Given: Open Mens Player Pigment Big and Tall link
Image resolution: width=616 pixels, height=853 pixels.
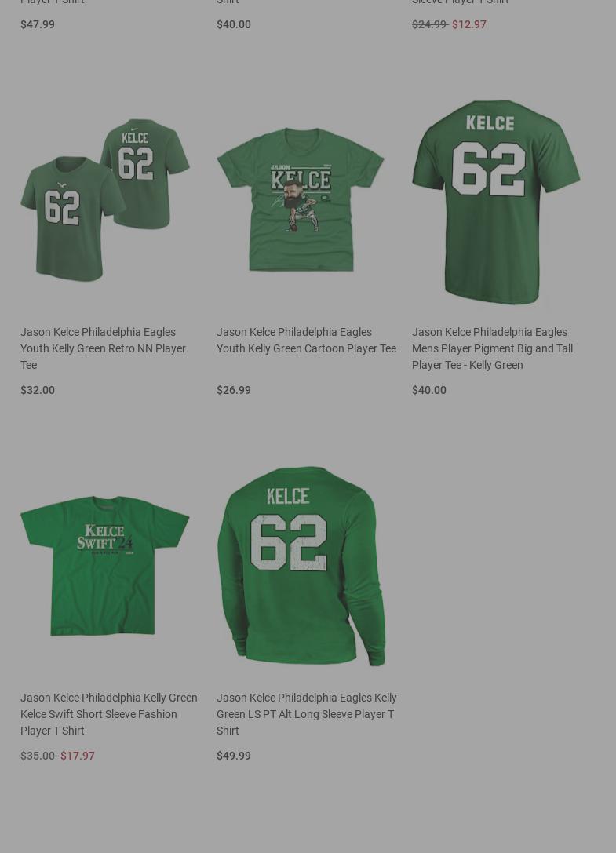Looking at the screenshot, I should pyautogui.click(x=493, y=348).
